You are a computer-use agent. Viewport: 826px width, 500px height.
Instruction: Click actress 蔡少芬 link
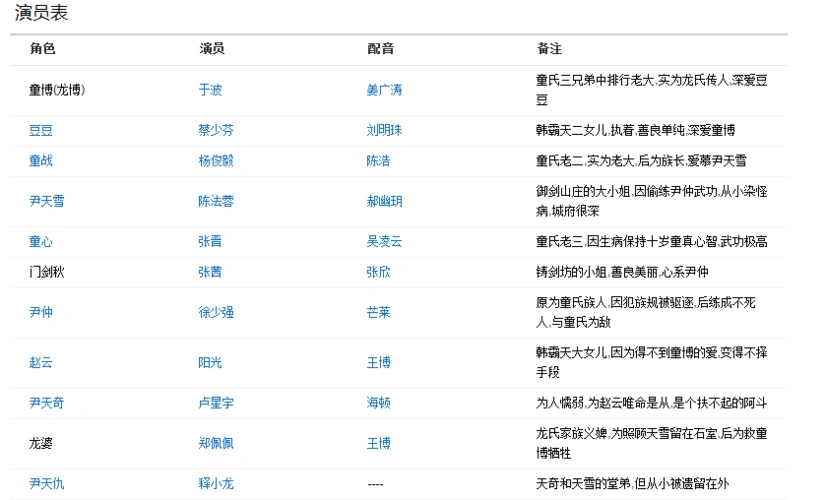point(216,131)
